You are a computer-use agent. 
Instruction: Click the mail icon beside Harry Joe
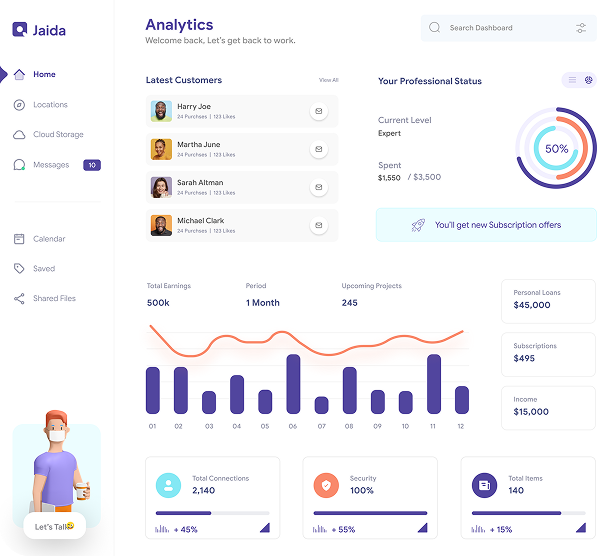point(319,111)
